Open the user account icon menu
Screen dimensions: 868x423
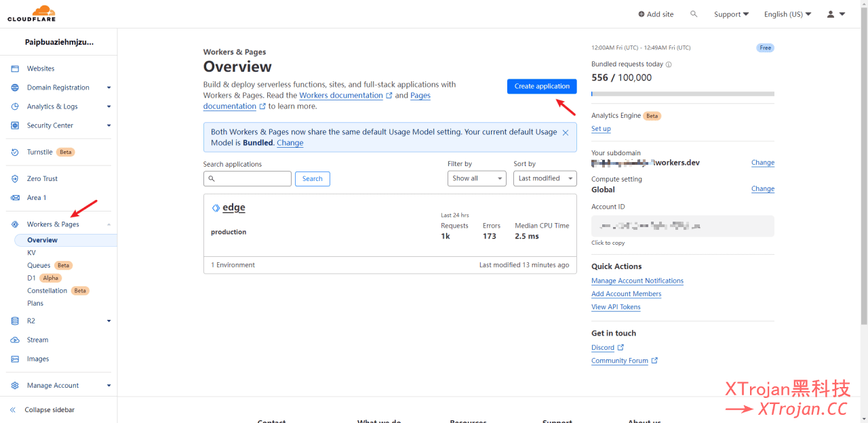(x=836, y=14)
